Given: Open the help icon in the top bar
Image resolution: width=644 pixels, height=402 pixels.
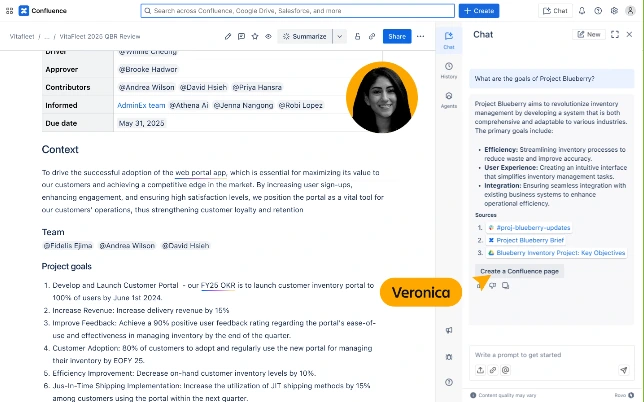Looking at the screenshot, I should [x=598, y=11].
